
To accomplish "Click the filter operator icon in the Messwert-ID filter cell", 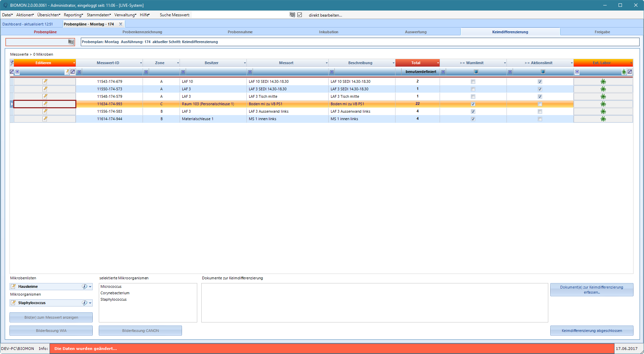I will click(x=79, y=72).
